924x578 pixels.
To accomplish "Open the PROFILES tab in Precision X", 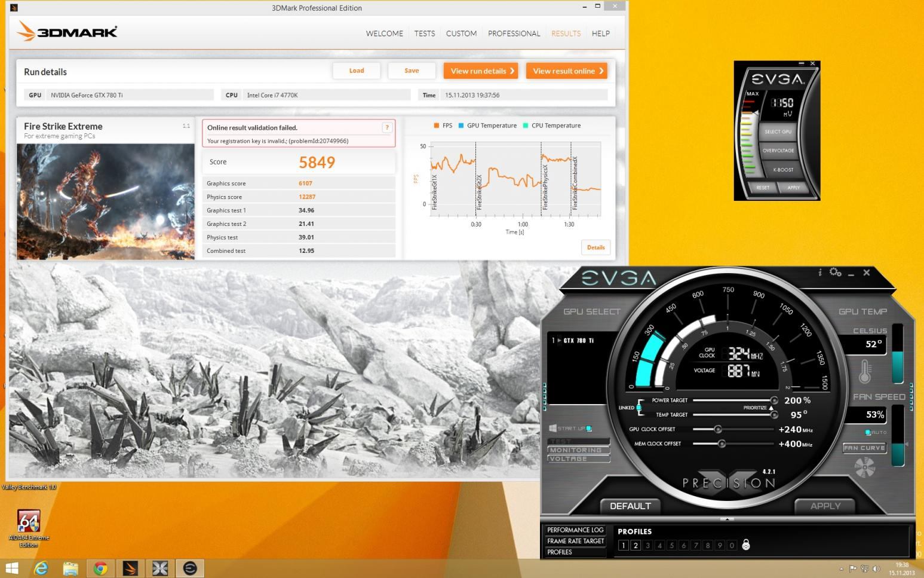I will (575, 552).
